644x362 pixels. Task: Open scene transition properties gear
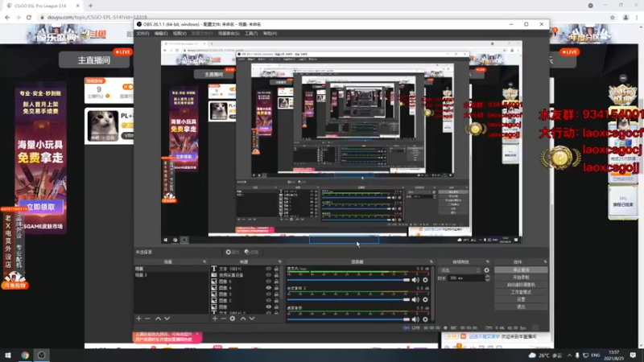point(487,270)
